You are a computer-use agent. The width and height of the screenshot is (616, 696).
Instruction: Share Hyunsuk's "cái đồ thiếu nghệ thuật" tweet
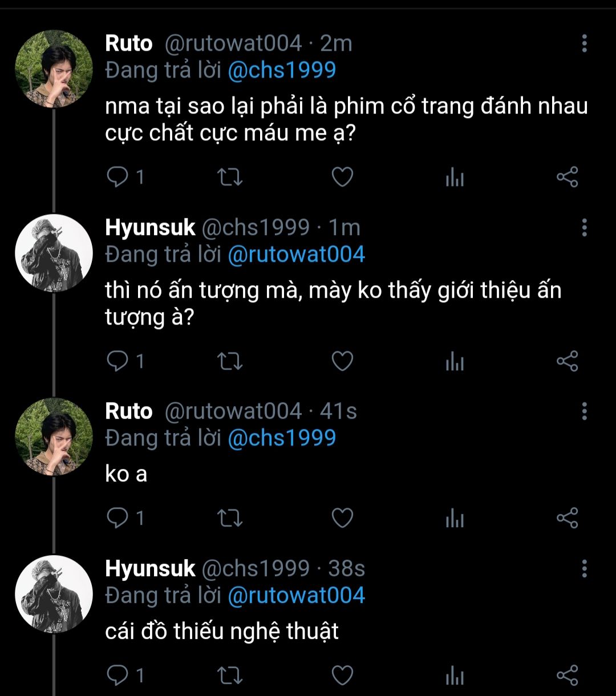point(567,675)
